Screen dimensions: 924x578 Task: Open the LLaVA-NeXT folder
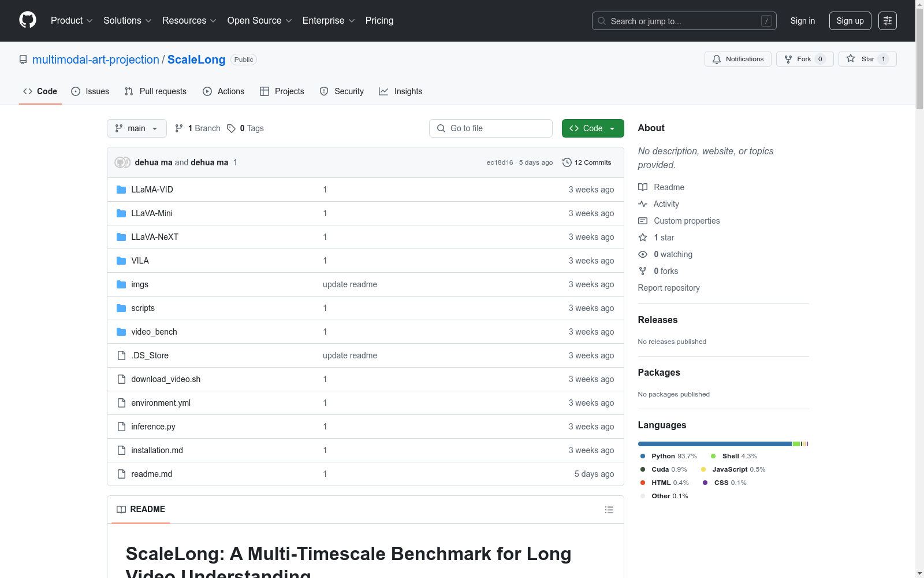click(x=155, y=237)
